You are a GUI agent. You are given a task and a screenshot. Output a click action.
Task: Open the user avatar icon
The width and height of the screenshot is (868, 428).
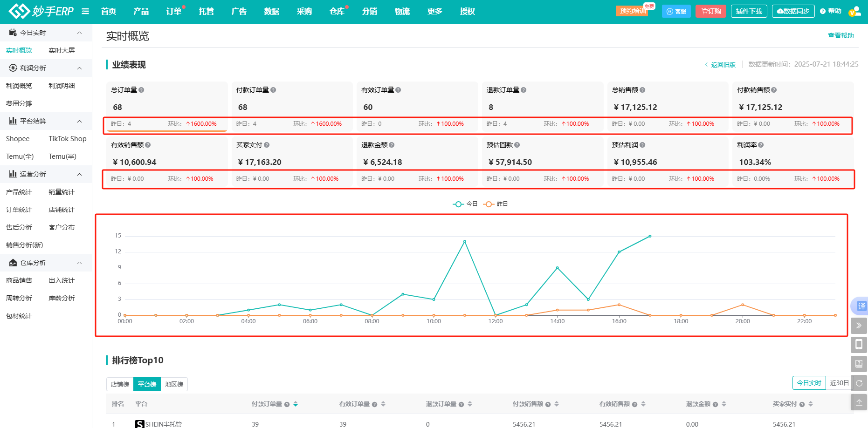854,11
